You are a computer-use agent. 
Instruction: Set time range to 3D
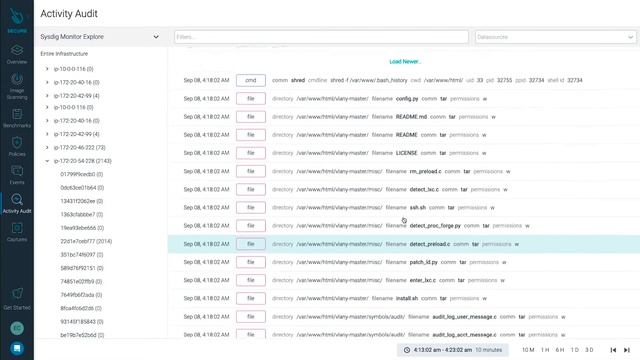point(589,350)
